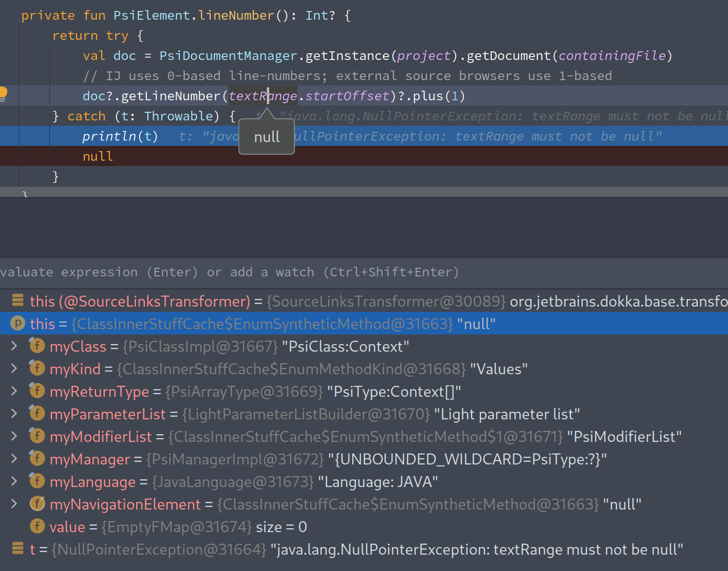
Task: Click the field icon beside myParameterList
Action: pyautogui.click(x=37, y=413)
